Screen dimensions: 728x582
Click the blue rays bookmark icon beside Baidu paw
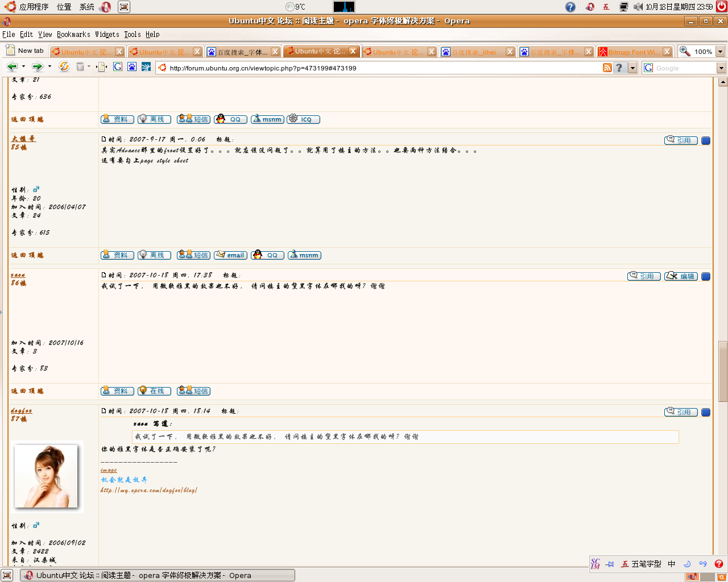(x=146, y=67)
